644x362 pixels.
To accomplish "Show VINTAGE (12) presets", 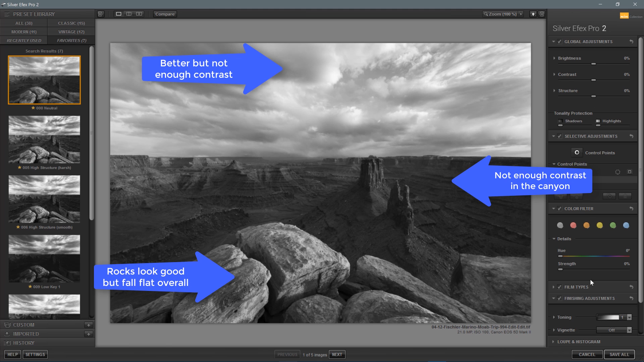I will 71,32.
